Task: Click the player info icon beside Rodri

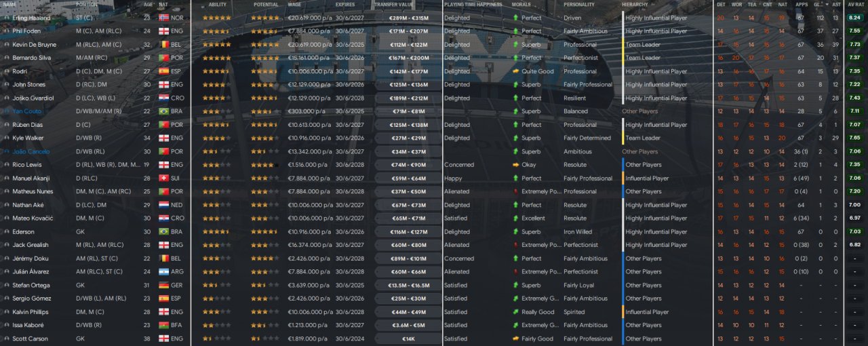Action: [6, 71]
